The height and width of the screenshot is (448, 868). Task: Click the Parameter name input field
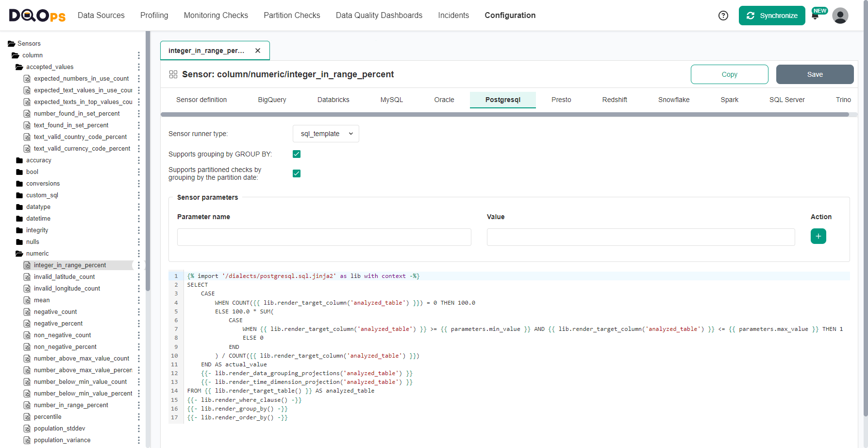pos(324,237)
